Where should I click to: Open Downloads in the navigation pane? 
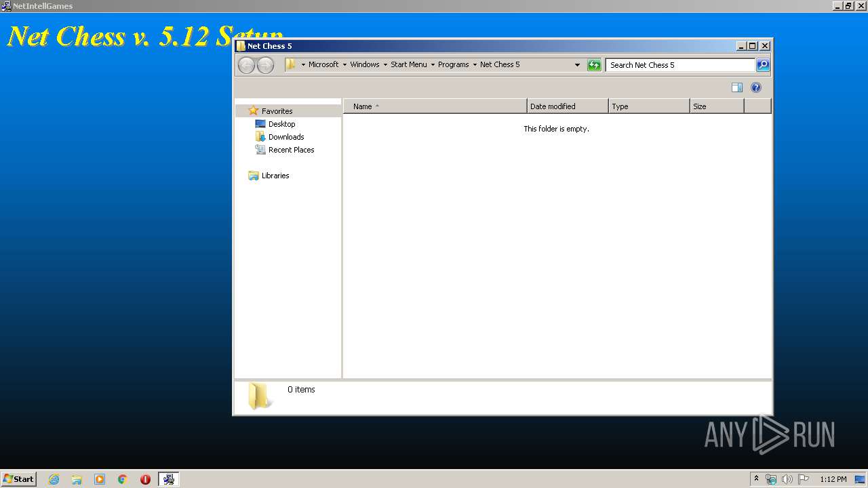[x=285, y=137]
